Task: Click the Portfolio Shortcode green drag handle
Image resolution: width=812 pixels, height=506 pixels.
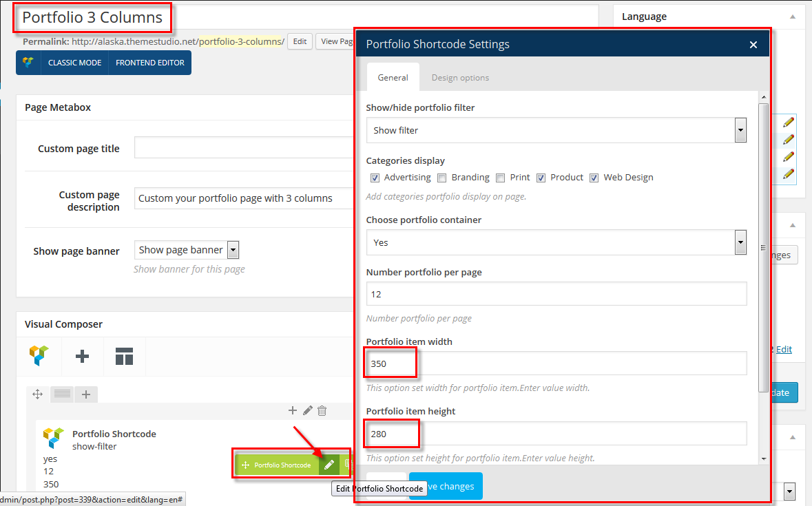Action: (245, 465)
